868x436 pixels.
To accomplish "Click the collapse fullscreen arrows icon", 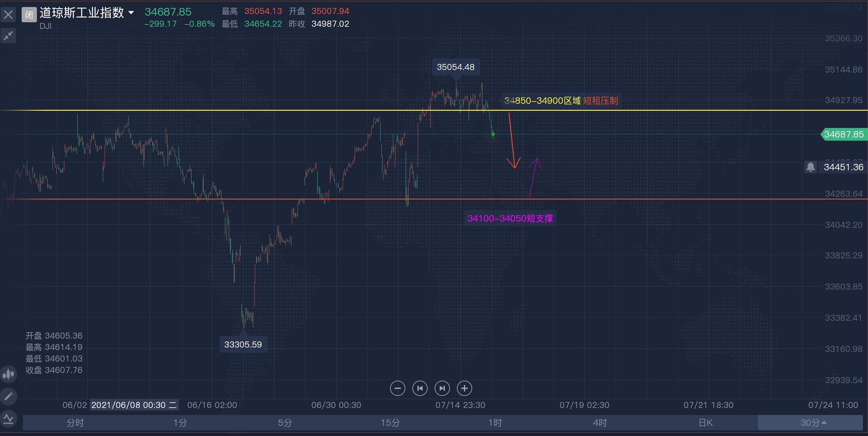I will [x=8, y=36].
